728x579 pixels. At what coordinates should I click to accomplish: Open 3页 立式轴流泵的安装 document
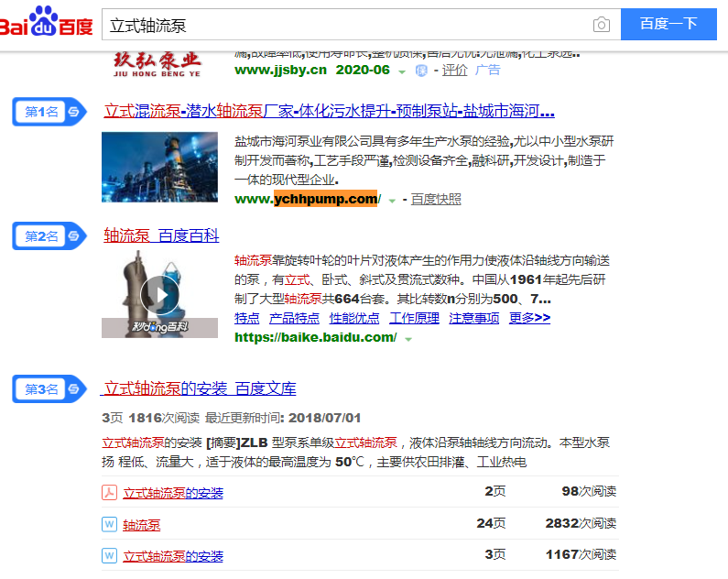click(x=173, y=556)
